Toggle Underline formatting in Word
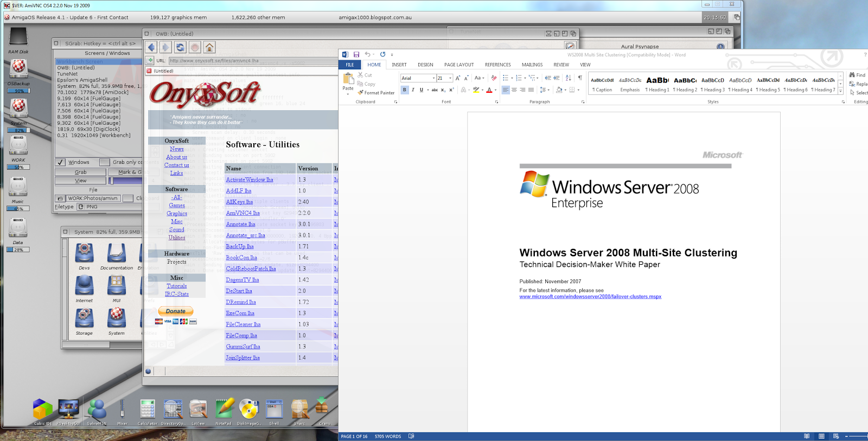Viewport: 868px width, 441px height. click(x=422, y=90)
